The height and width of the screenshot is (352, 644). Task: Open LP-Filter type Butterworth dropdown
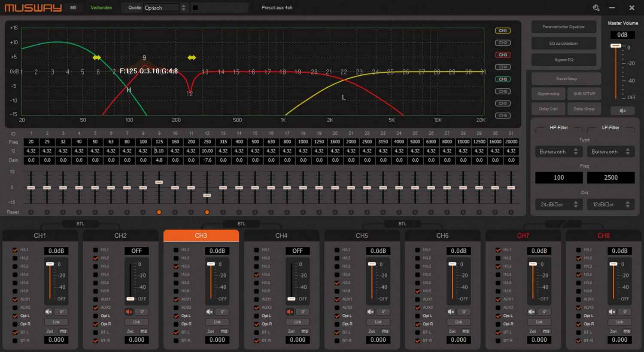pyautogui.click(x=611, y=152)
